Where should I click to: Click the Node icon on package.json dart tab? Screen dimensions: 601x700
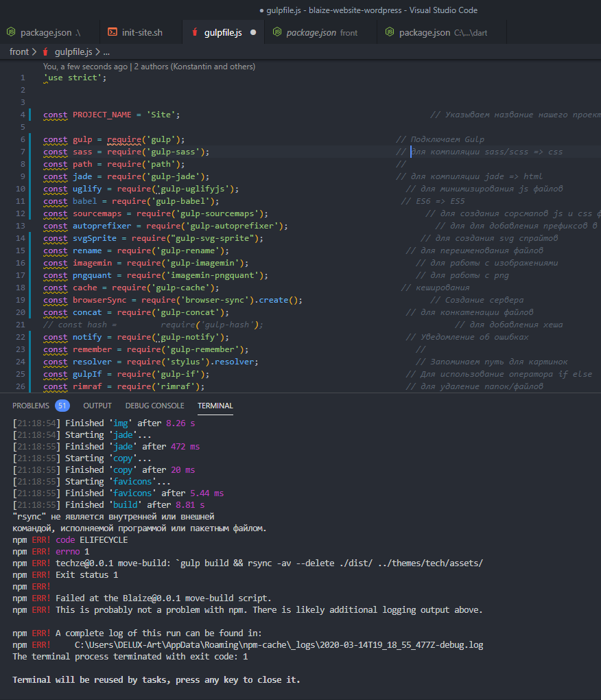390,32
